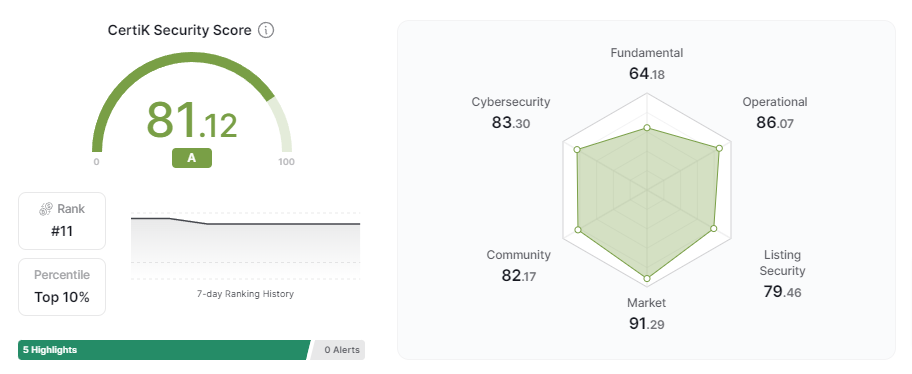The height and width of the screenshot is (374, 912).
Task: Open the 5 Highlights bar
Action: point(165,350)
